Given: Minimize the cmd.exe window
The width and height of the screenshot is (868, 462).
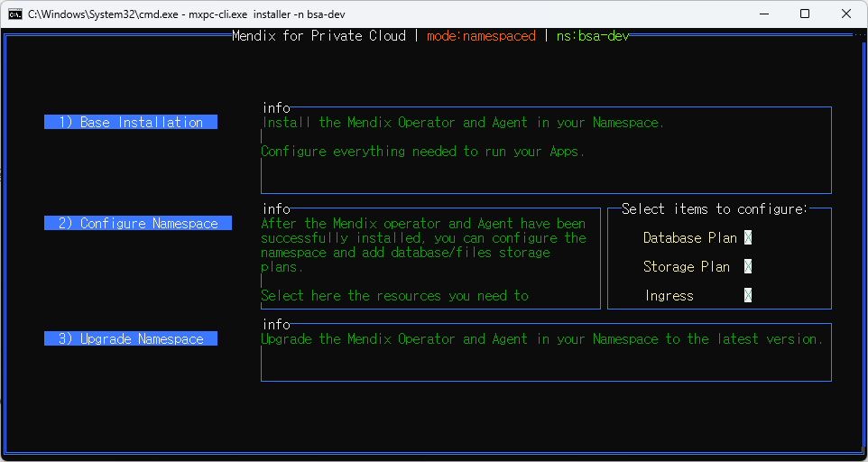Looking at the screenshot, I should (764, 14).
